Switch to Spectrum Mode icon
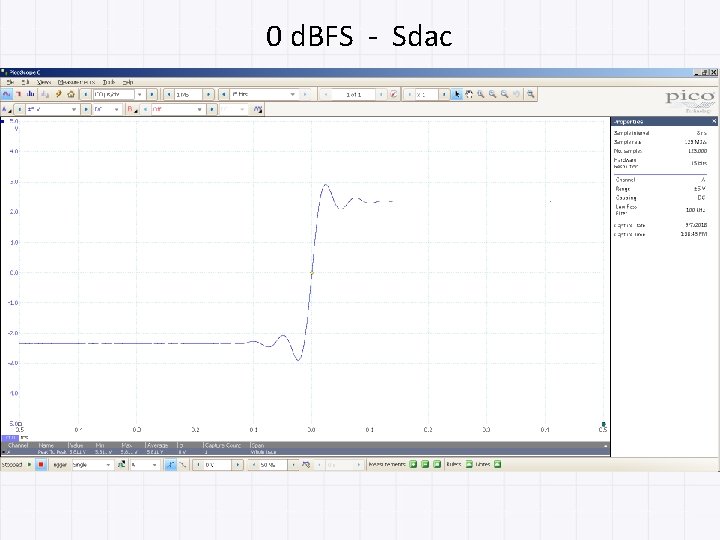Image resolution: width=720 pixels, height=540 pixels. pyautogui.click(x=31, y=94)
